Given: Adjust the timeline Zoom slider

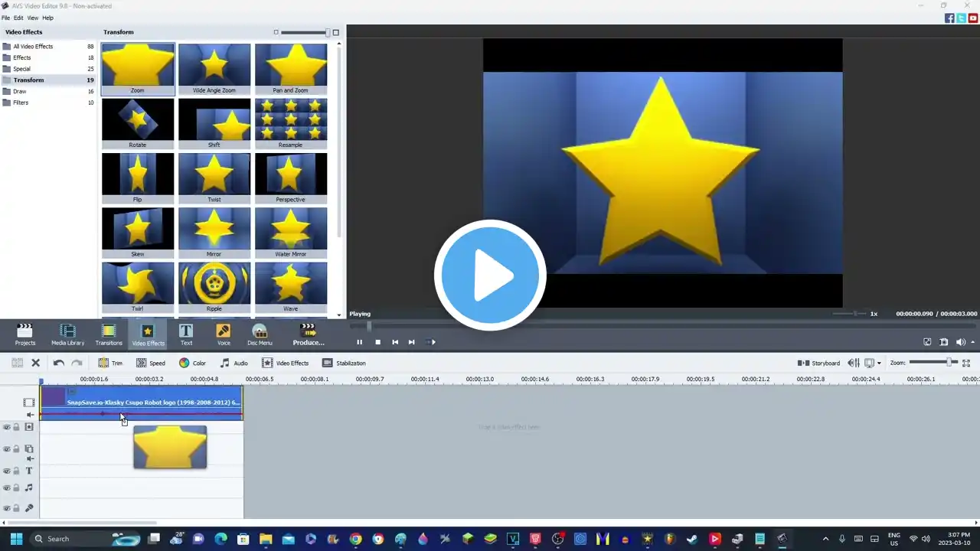Looking at the screenshot, I should pyautogui.click(x=949, y=363).
